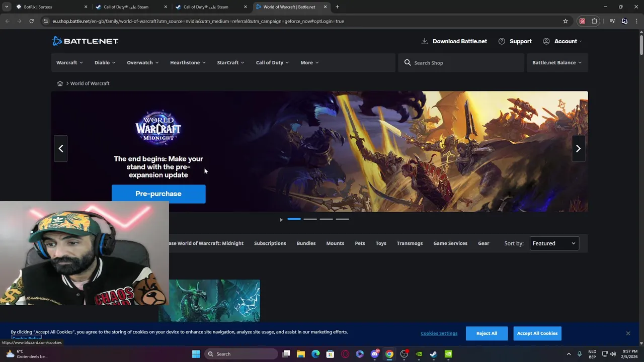This screenshot has width=644, height=362.
Task: Open Battle.net Balance dropdown
Action: coord(557,63)
